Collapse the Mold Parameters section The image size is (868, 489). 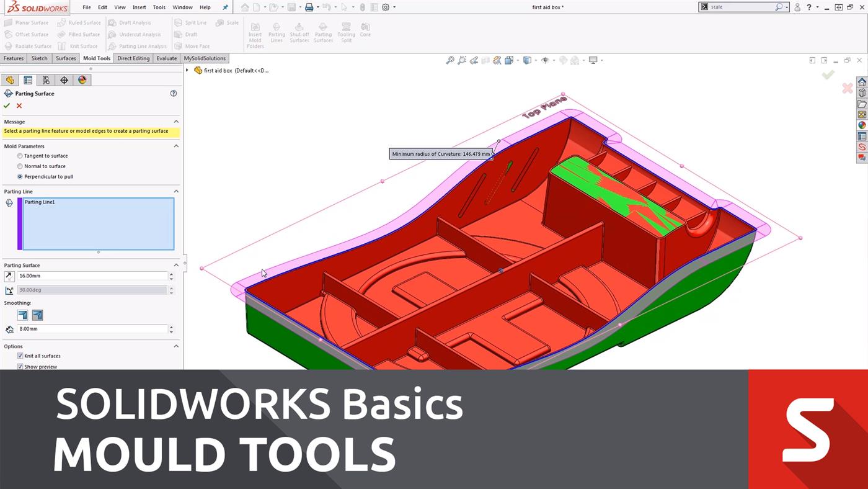pos(176,146)
